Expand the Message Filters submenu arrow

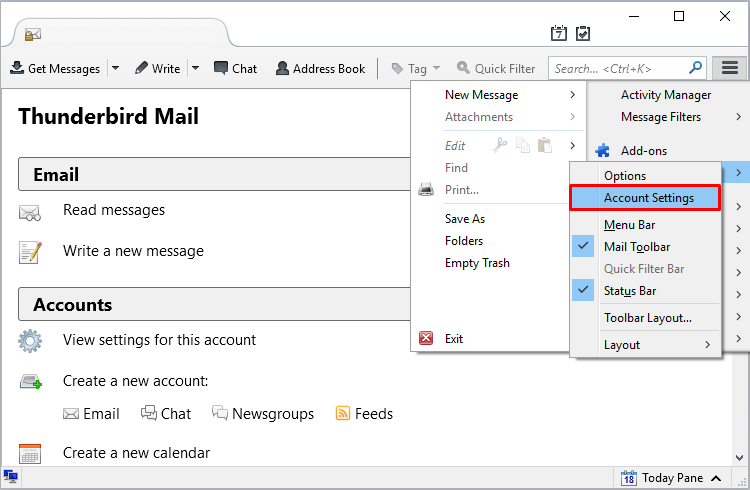739,117
